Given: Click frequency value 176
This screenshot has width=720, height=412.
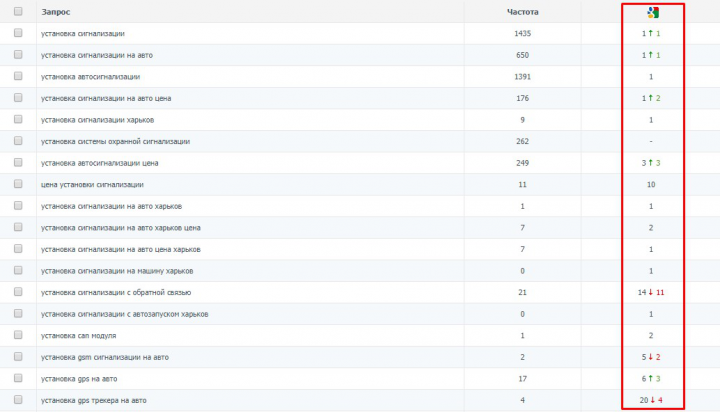Looking at the screenshot, I should tap(523, 98).
